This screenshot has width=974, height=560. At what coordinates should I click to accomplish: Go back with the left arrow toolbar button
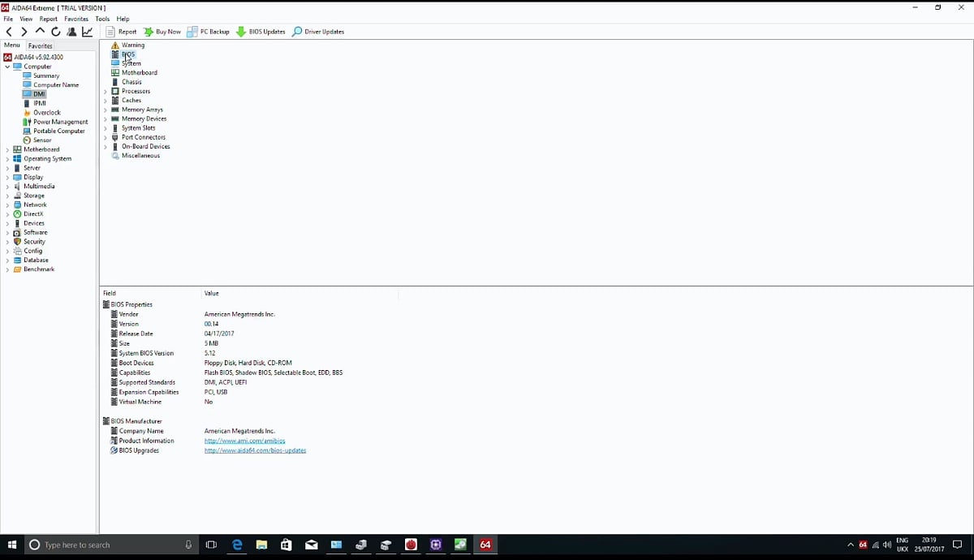coord(9,32)
